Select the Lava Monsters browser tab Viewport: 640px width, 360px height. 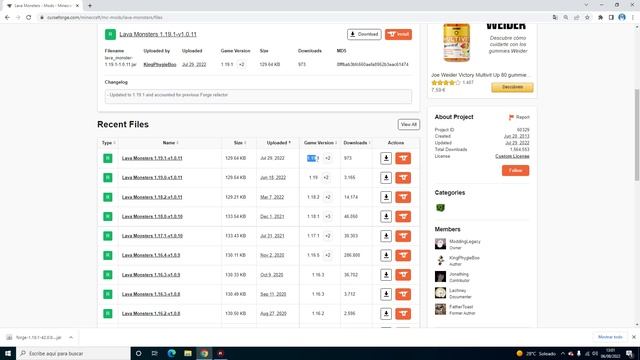coord(42,6)
